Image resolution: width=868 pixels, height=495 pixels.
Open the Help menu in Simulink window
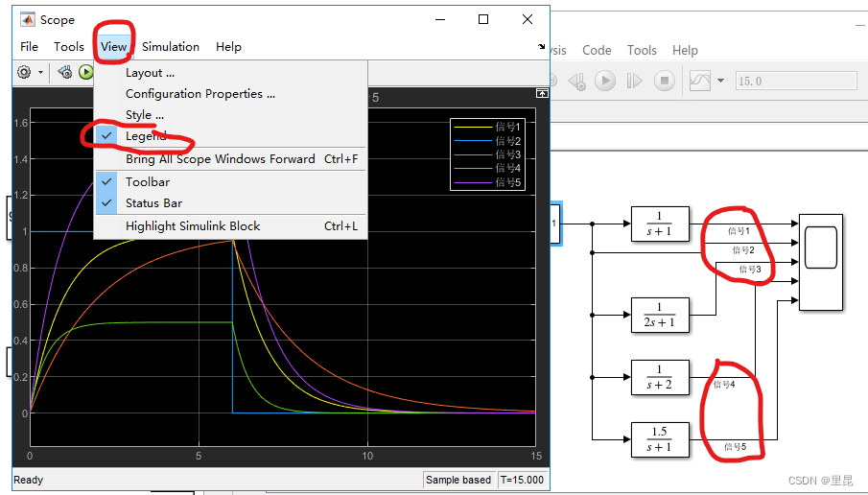[685, 51]
